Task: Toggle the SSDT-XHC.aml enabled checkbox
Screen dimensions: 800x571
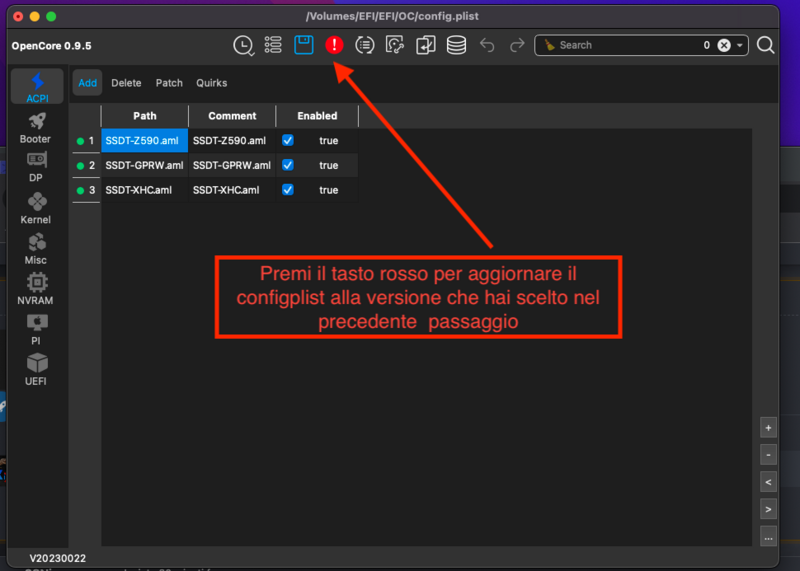Action: (288, 190)
